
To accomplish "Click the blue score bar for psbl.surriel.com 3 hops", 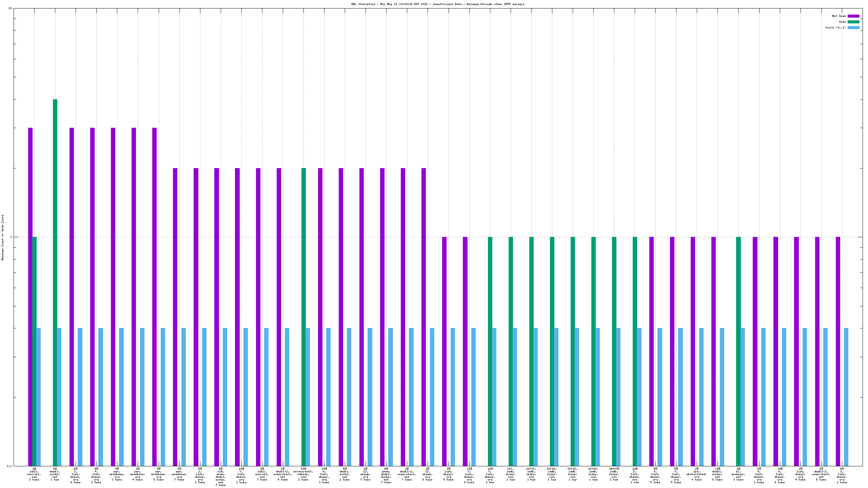I will 39,396.
